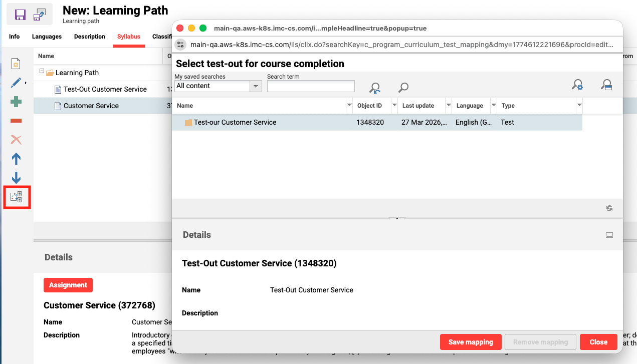Image resolution: width=637 pixels, height=364 pixels.
Task: Click the Save and close icon
Action: 40,15
